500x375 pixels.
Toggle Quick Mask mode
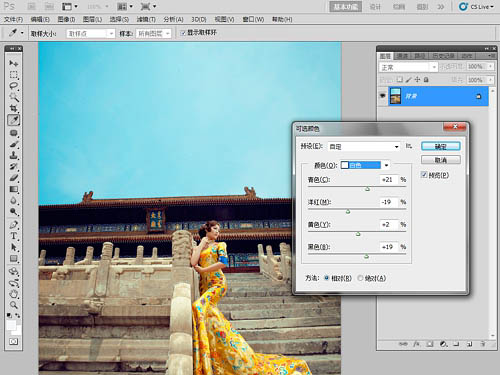(x=14, y=342)
